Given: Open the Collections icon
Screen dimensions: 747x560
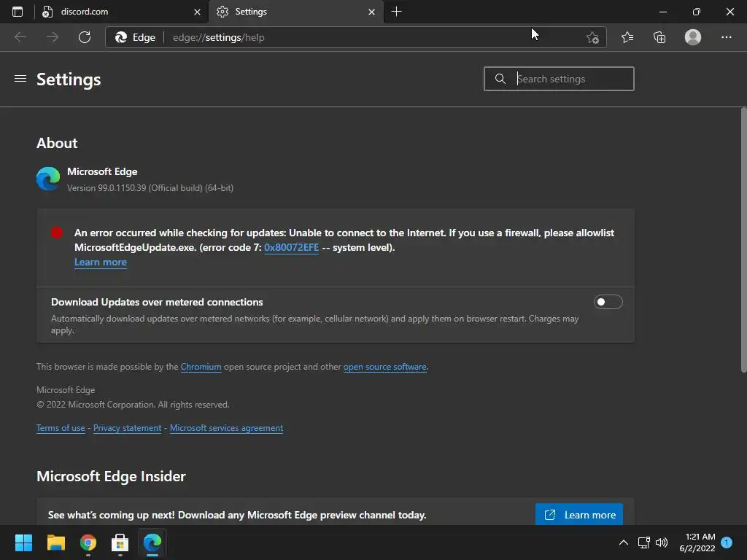Looking at the screenshot, I should [x=659, y=37].
